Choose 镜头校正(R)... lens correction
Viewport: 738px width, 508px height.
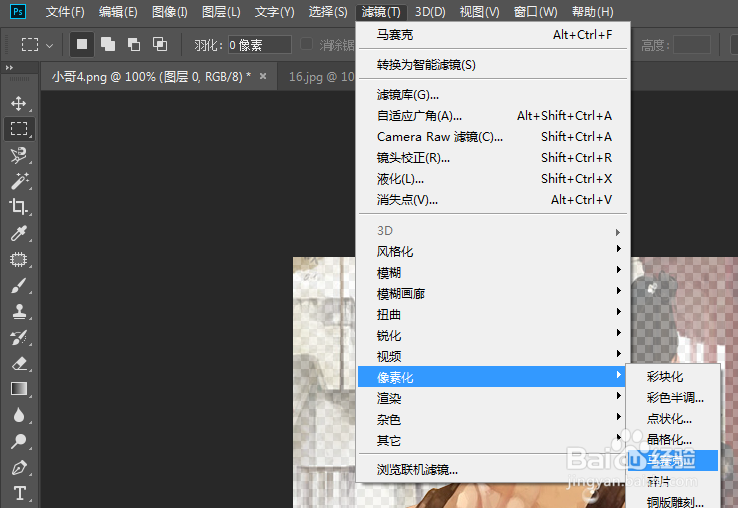coord(493,158)
